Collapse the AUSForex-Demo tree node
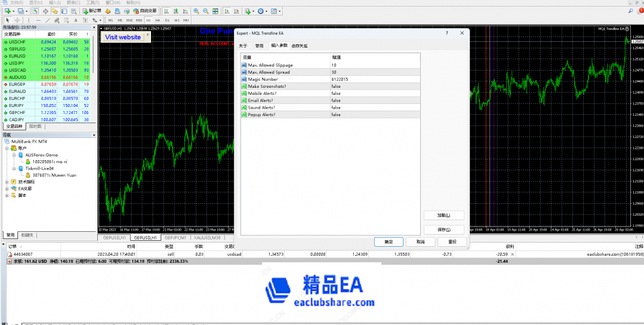Screen dimensions: 644x325 click(14, 155)
